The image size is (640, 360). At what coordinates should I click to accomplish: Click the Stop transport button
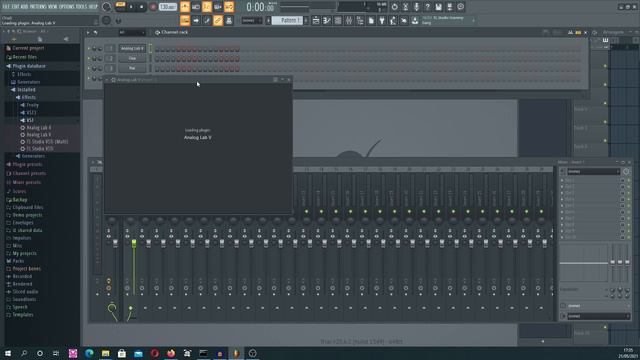[141, 7]
